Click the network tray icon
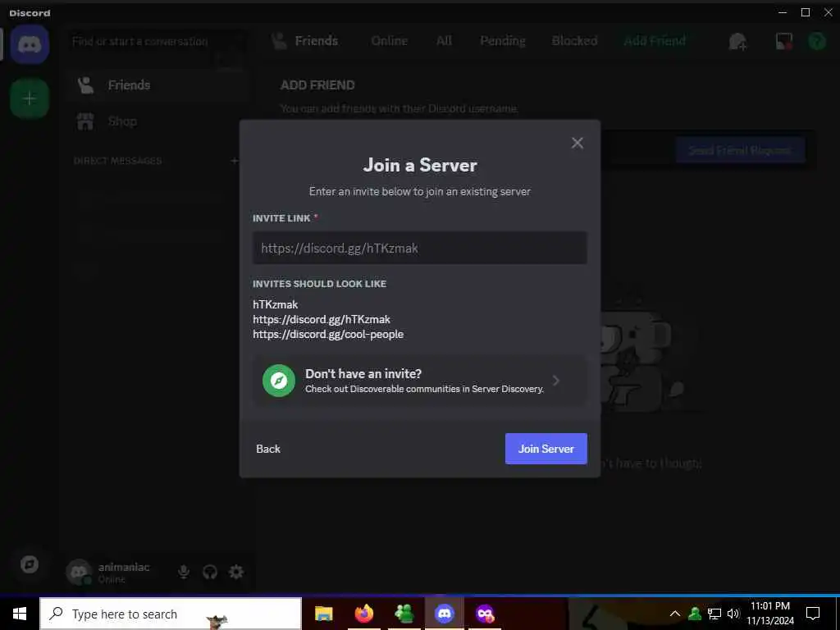This screenshot has width=840, height=630. (714, 614)
